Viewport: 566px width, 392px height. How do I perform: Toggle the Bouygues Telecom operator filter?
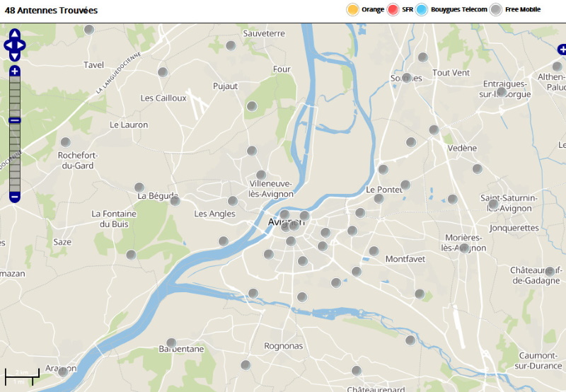pyautogui.click(x=422, y=10)
